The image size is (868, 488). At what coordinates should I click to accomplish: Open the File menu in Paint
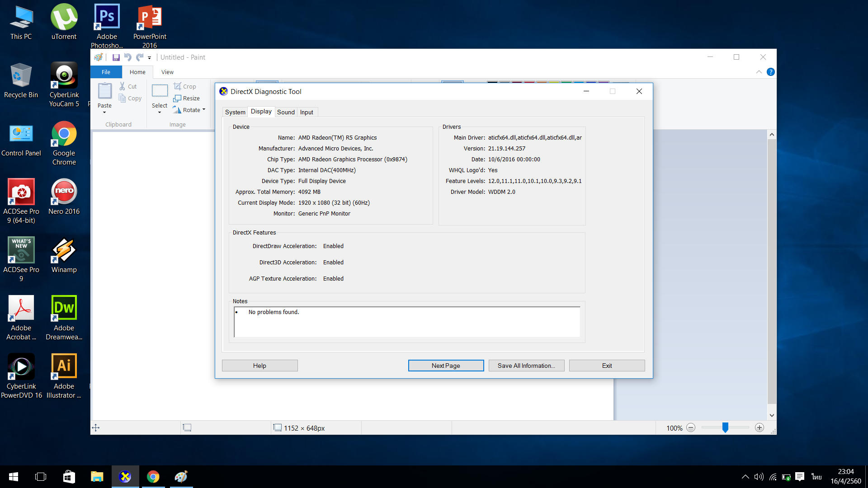tap(106, 72)
